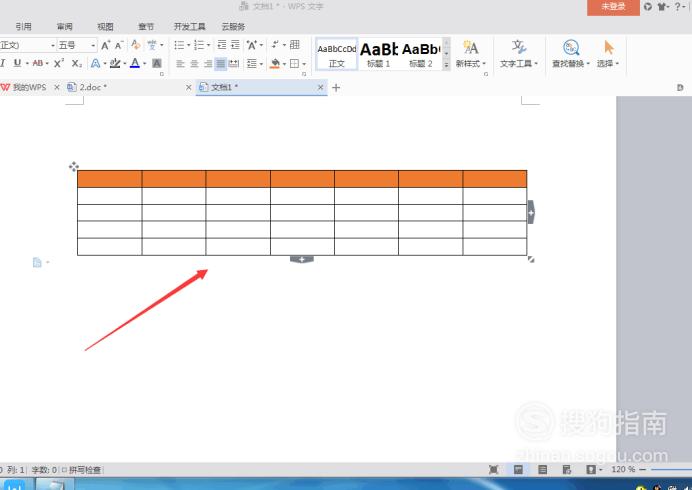Viewport: 692px width, 490px height.
Task: Toggle justify alignment button
Action: point(221,64)
